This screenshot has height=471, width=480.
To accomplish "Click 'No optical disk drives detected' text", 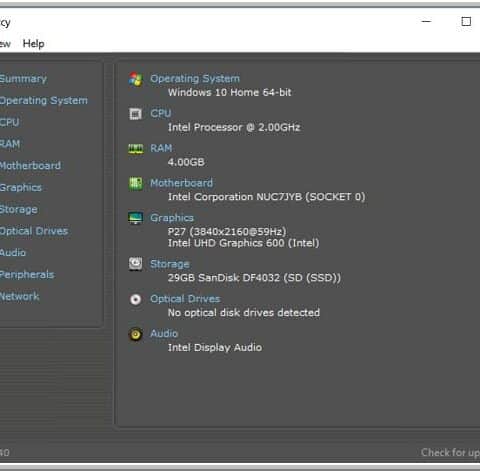I will tap(244, 313).
